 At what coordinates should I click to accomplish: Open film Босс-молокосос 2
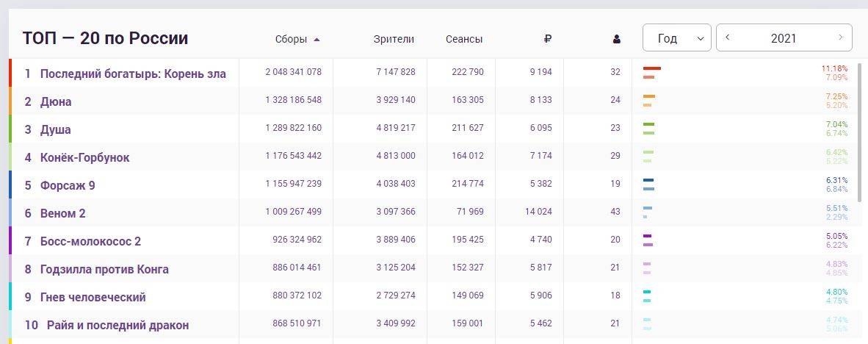[91, 242]
